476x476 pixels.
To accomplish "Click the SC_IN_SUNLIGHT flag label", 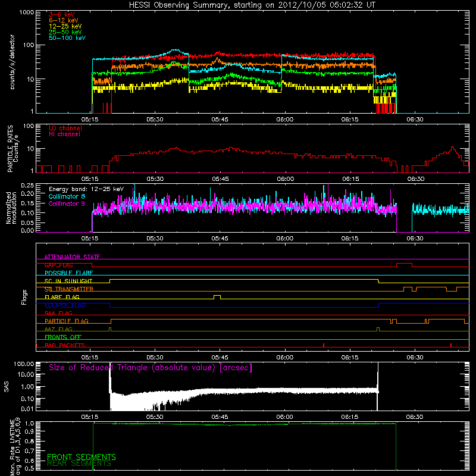I will 68,281.
